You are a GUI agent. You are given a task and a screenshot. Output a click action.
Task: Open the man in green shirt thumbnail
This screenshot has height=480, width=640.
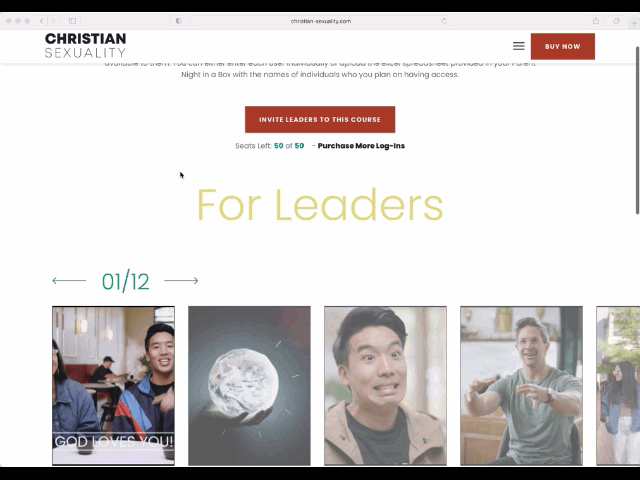[521, 385]
